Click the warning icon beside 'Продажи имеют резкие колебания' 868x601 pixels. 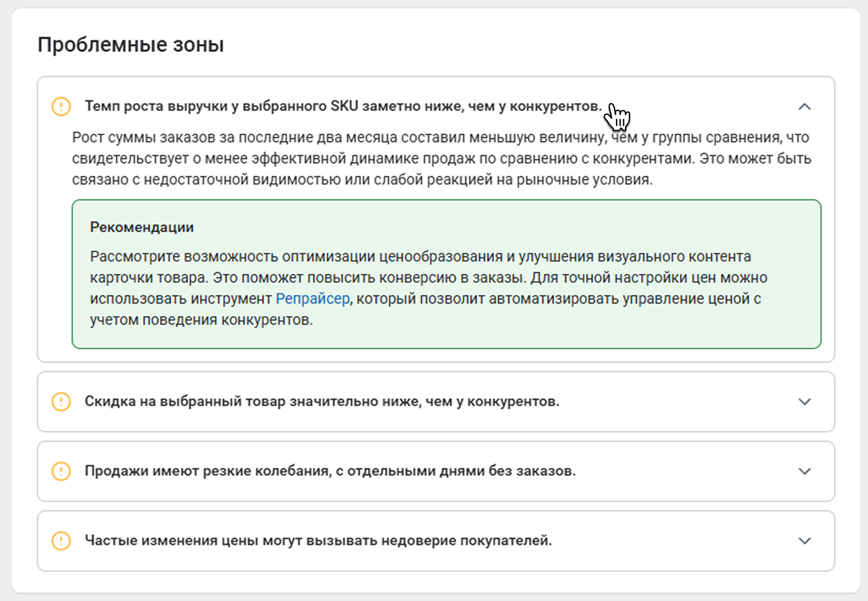[61, 471]
